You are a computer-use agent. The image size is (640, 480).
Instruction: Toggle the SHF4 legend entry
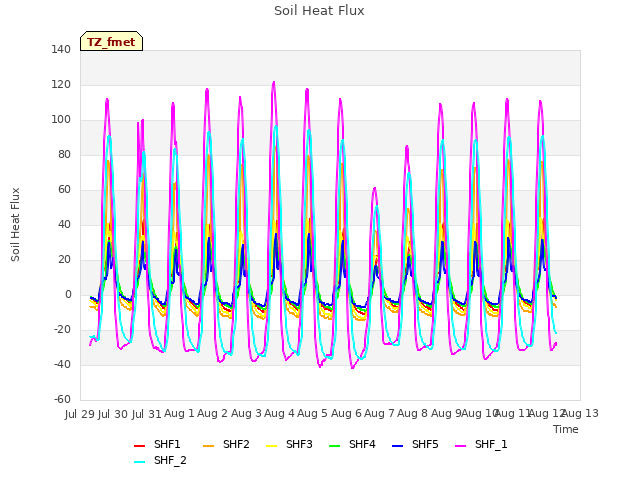click(352, 444)
